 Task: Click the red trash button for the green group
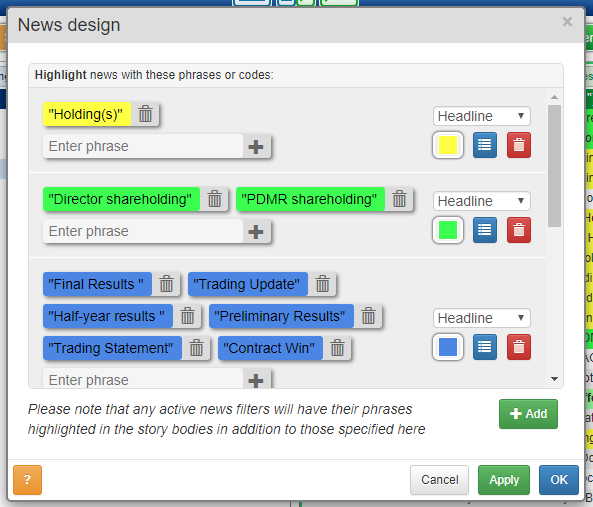pyautogui.click(x=519, y=230)
